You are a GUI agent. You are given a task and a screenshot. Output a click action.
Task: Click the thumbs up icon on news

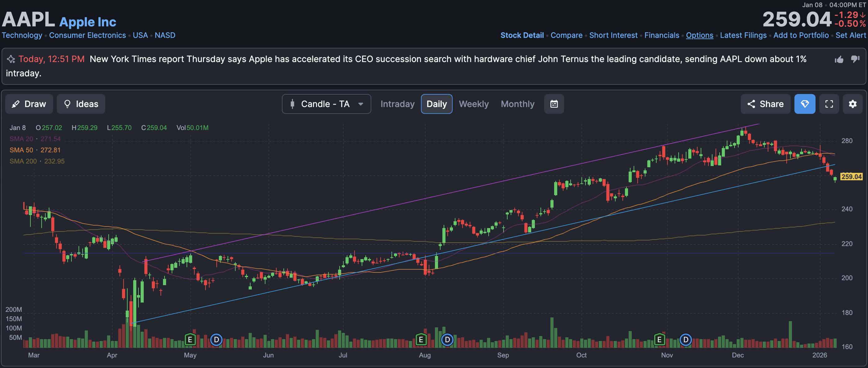click(x=839, y=60)
